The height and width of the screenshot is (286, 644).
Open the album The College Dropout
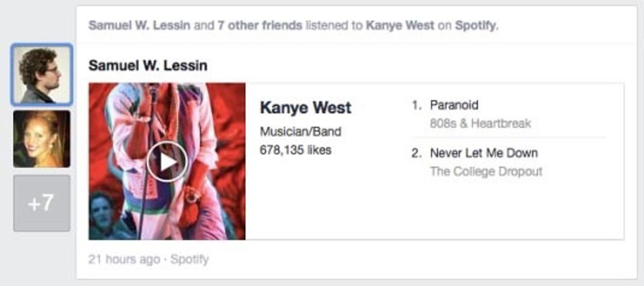coord(486,171)
